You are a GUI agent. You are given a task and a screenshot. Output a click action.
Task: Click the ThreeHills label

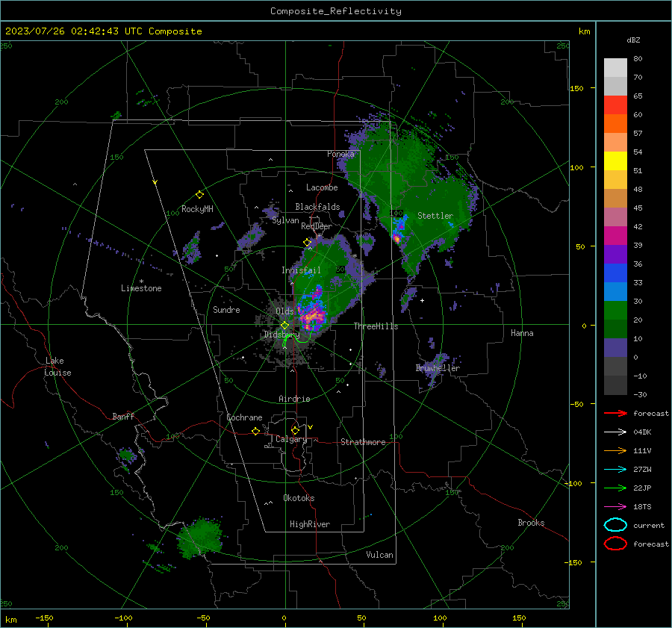(376, 326)
